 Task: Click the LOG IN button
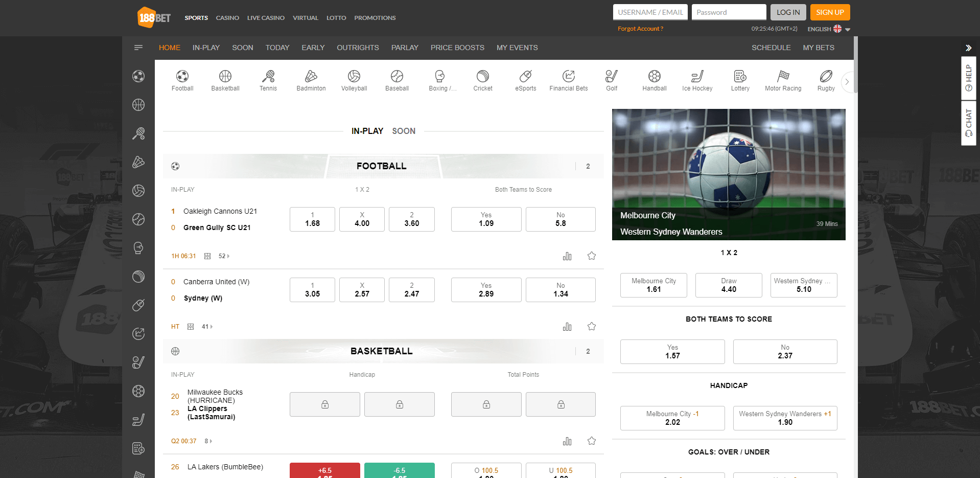pos(788,12)
